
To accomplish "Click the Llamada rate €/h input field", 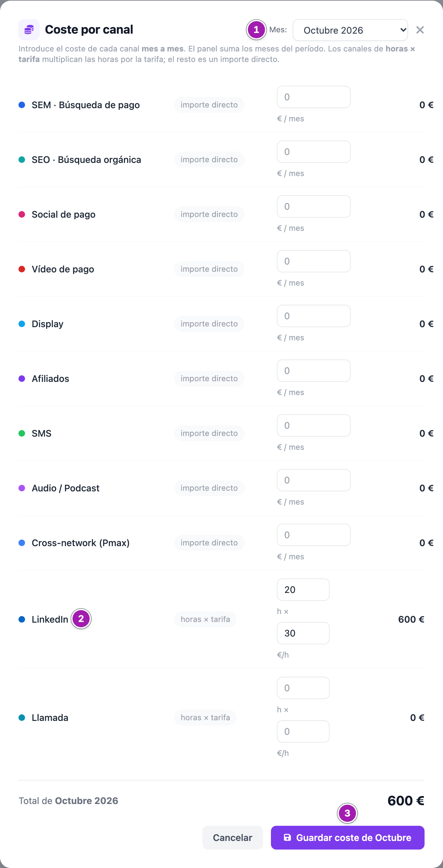I will pyautogui.click(x=303, y=731).
